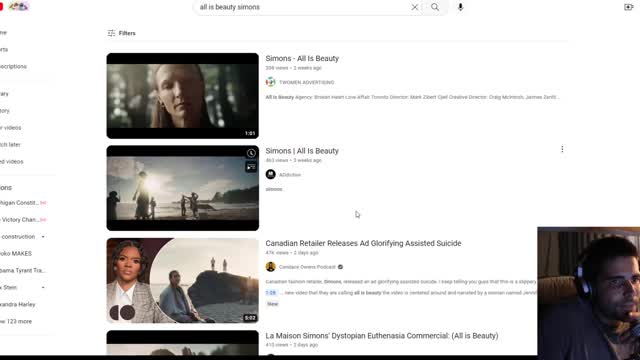The height and width of the screenshot is (360, 640).
Task: Open Liked videos in sidebar
Action: click(x=11, y=162)
